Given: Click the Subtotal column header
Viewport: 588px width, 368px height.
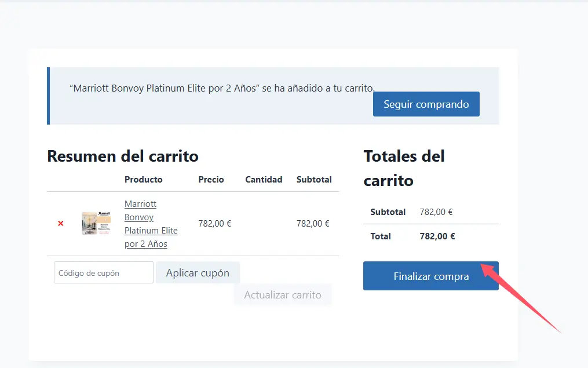Looking at the screenshot, I should click(x=314, y=180).
